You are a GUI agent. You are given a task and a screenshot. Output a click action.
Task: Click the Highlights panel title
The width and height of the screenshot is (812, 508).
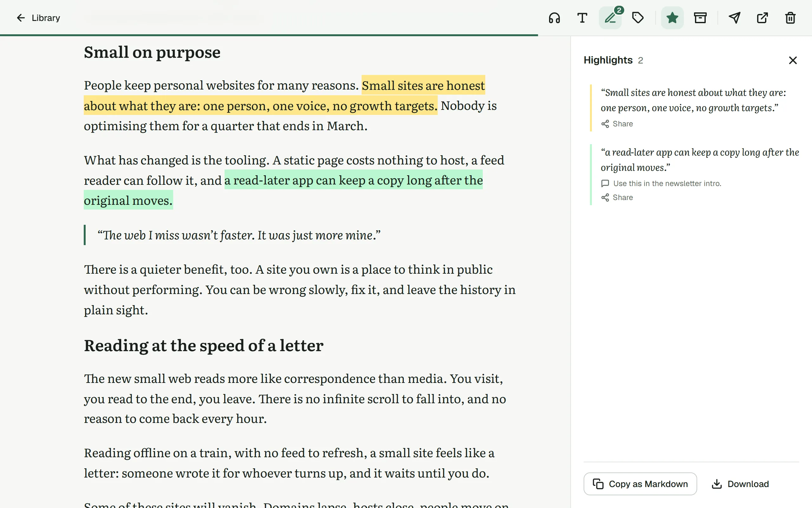tap(608, 60)
